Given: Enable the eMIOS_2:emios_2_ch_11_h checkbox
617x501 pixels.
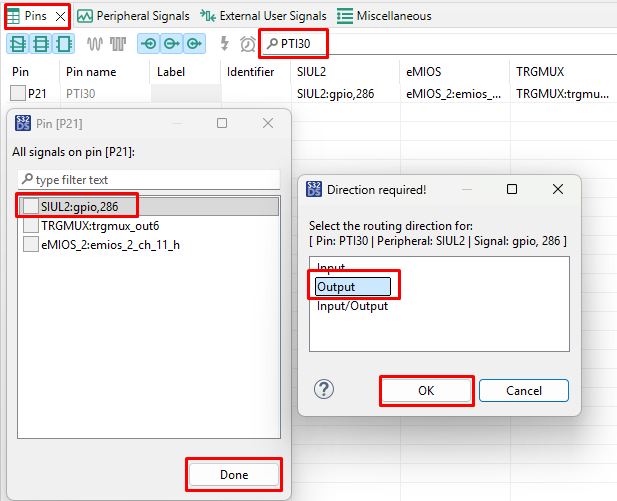Looking at the screenshot, I should tap(32, 244).
